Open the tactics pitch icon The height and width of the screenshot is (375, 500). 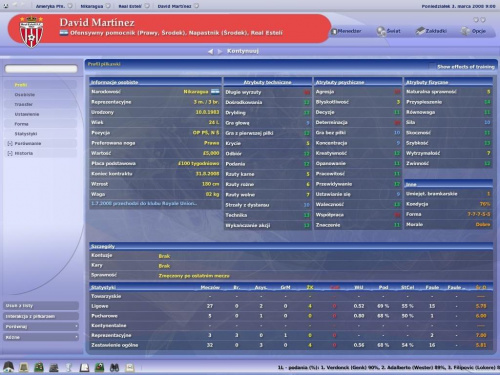pos(39,367)
